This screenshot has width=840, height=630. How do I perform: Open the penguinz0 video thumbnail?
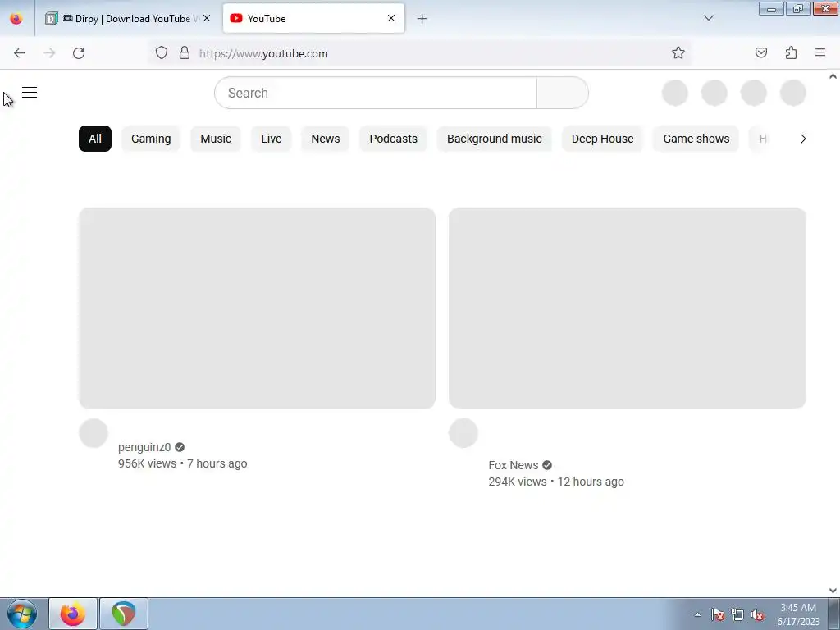click(257, 308)
